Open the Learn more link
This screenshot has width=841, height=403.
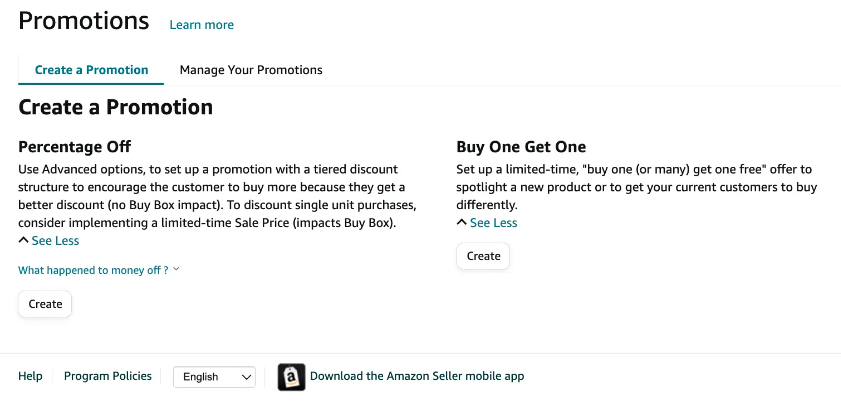pos(202,25)
